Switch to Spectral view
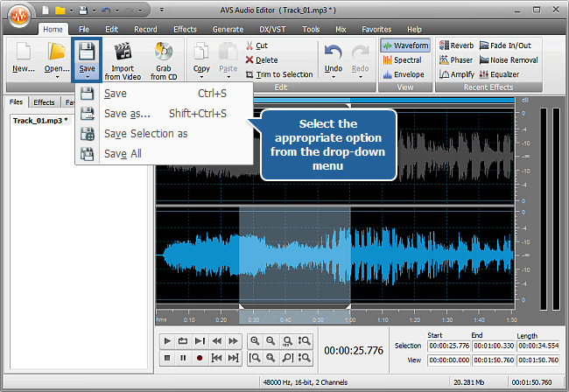Image resolution: width=569 pixels, height=392 pixels. point(402,60)
